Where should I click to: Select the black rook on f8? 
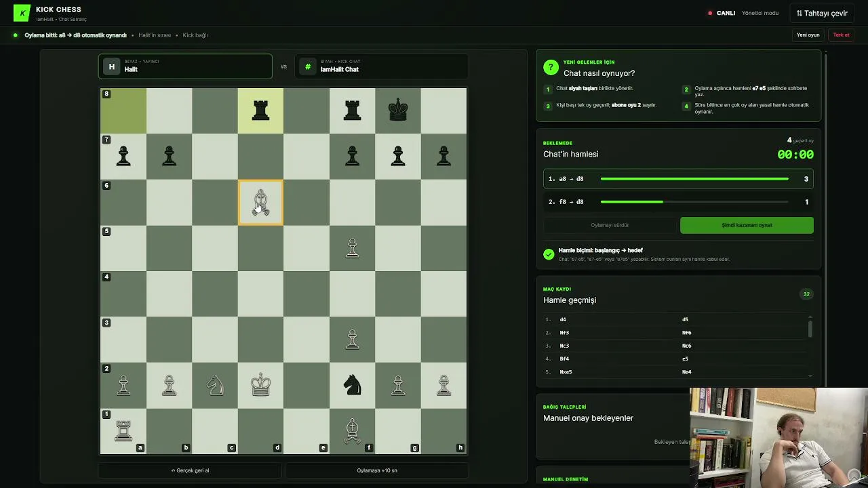coord(352,110)
